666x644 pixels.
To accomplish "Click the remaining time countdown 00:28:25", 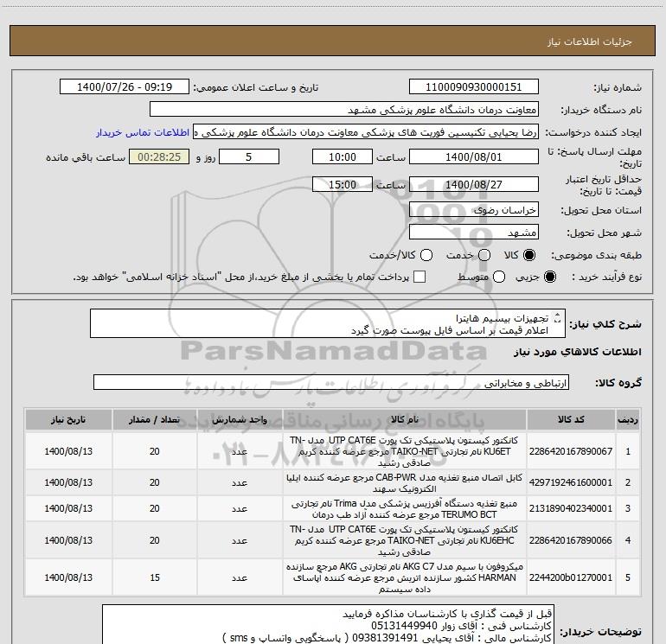I will click(x=159, y=157).
